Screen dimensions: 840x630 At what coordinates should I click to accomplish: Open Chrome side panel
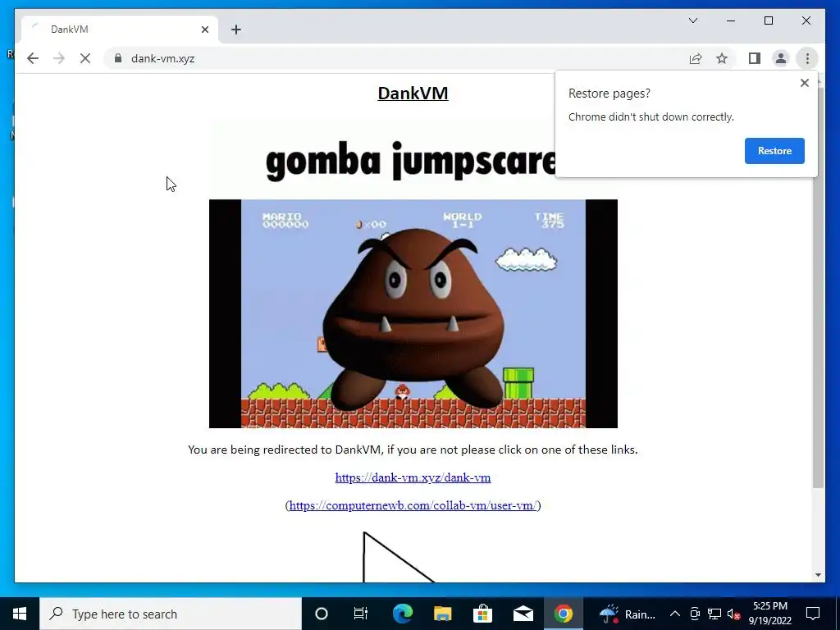tap(755, 58)
